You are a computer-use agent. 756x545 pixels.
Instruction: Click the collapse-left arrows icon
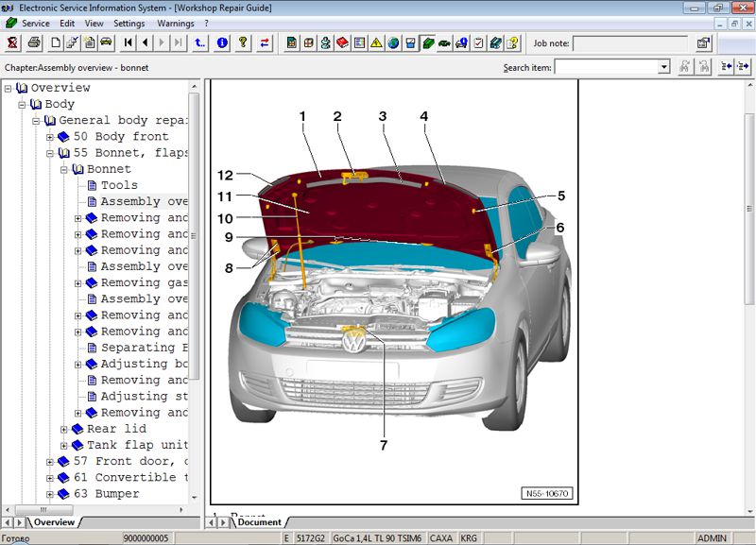click(x=726, y=66)
